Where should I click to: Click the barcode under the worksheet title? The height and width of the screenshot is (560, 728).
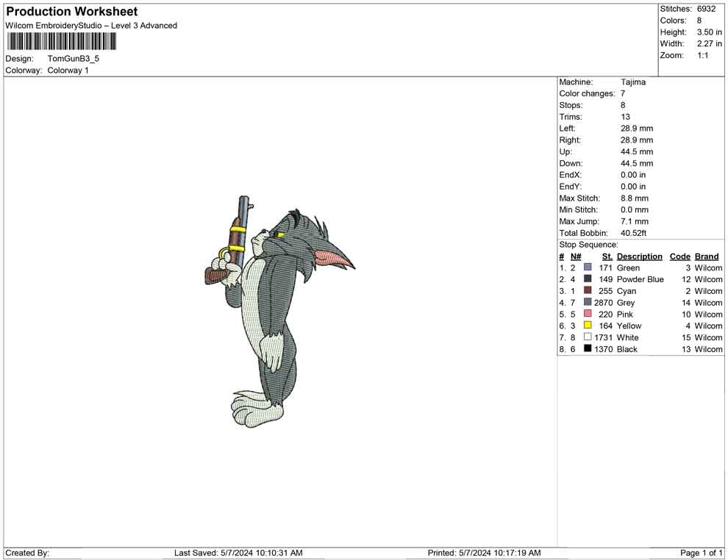click(61, 42)
